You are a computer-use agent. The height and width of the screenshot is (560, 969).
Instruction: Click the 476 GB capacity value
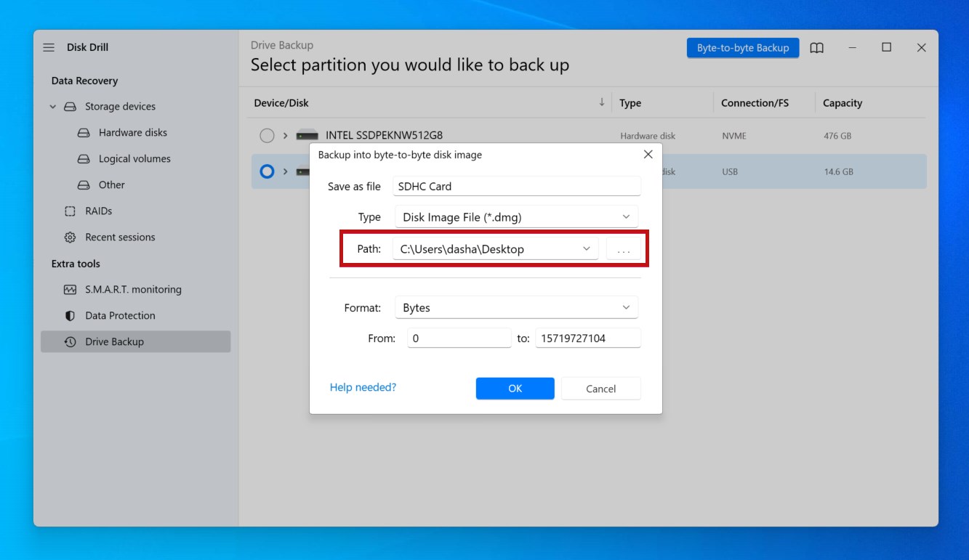click(x=837, y=136)
